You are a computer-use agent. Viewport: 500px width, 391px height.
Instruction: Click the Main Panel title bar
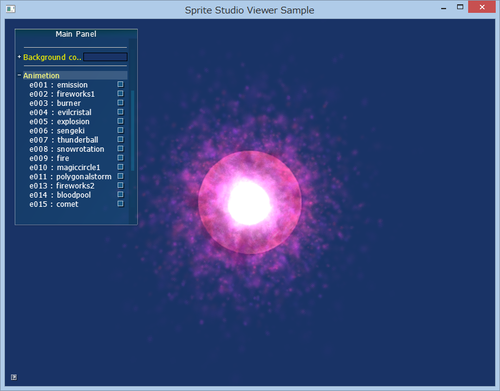tap(76, 34)
